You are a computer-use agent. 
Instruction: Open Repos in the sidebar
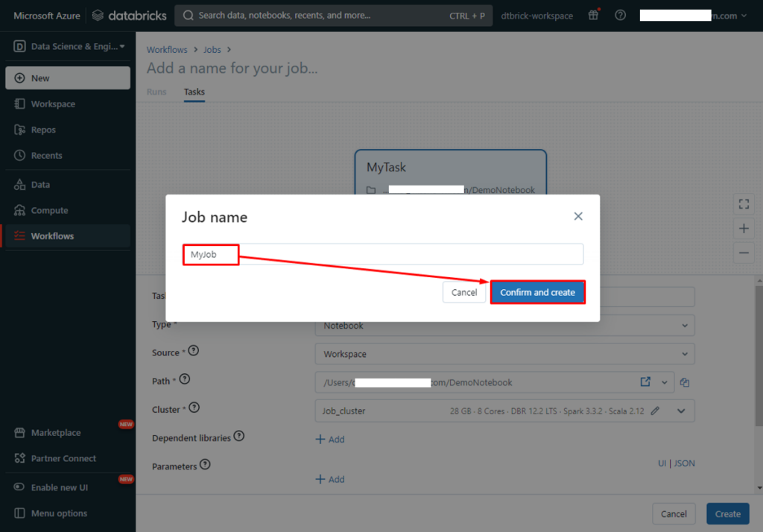68,130
